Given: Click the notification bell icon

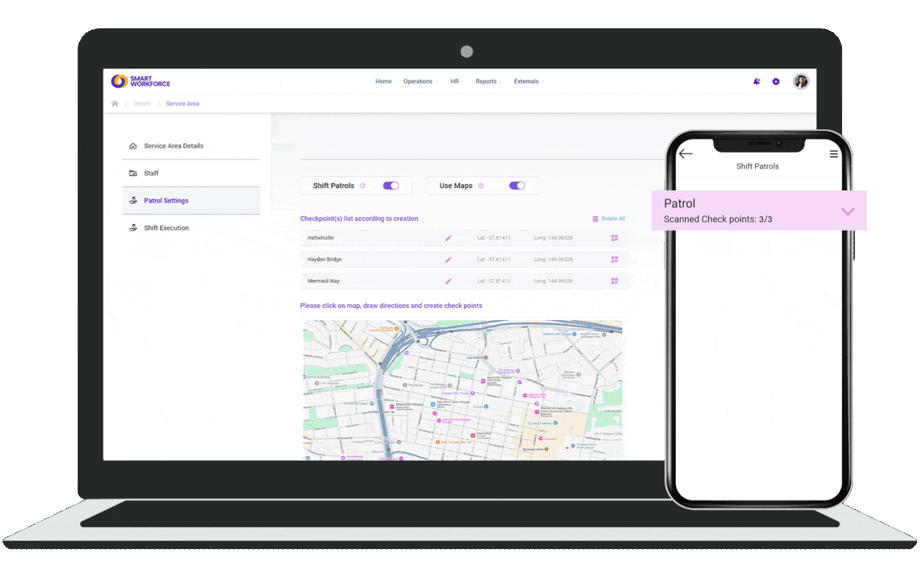Looking at the screenshot, I should pos(756,81).
